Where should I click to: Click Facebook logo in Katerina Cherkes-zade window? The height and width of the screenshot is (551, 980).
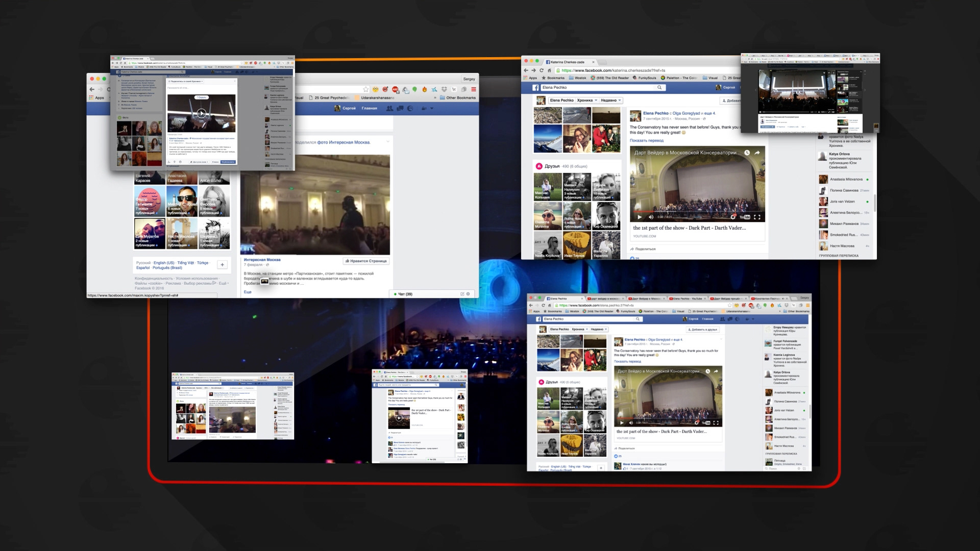tap(536, 87)
